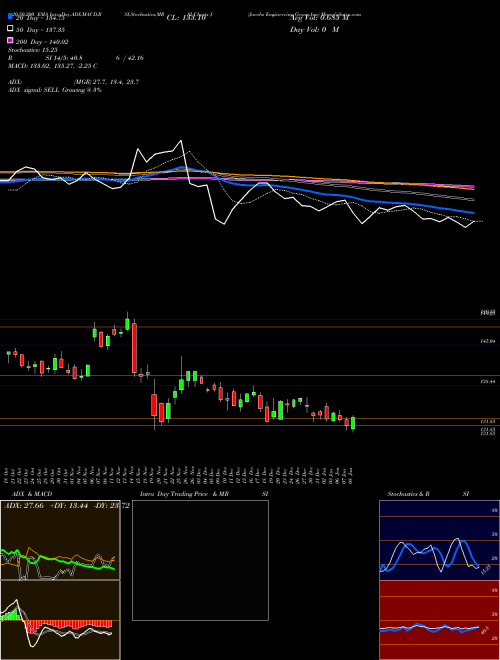Click the MACD histogram panel
This screenshot has width=500, height=660.
[x=60, y=620]
